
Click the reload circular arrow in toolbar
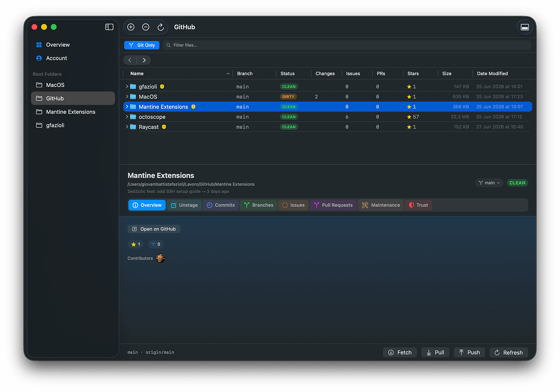click(x=161, y=27)
